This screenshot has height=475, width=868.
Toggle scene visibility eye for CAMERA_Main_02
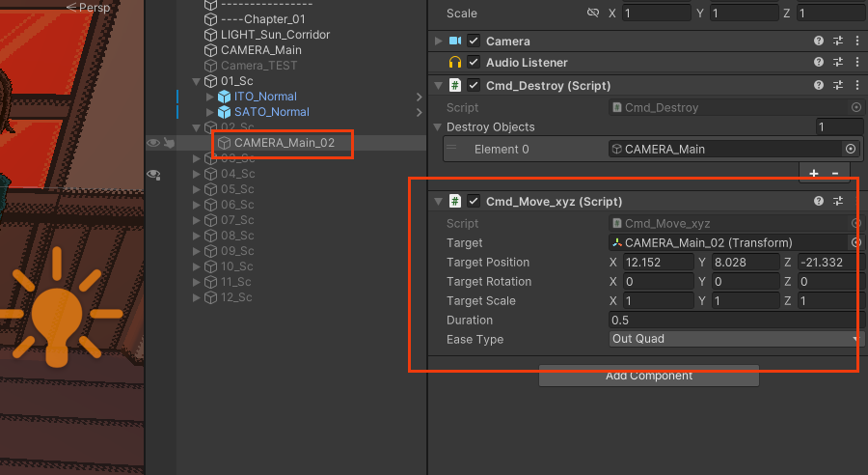tap(152, 143)
